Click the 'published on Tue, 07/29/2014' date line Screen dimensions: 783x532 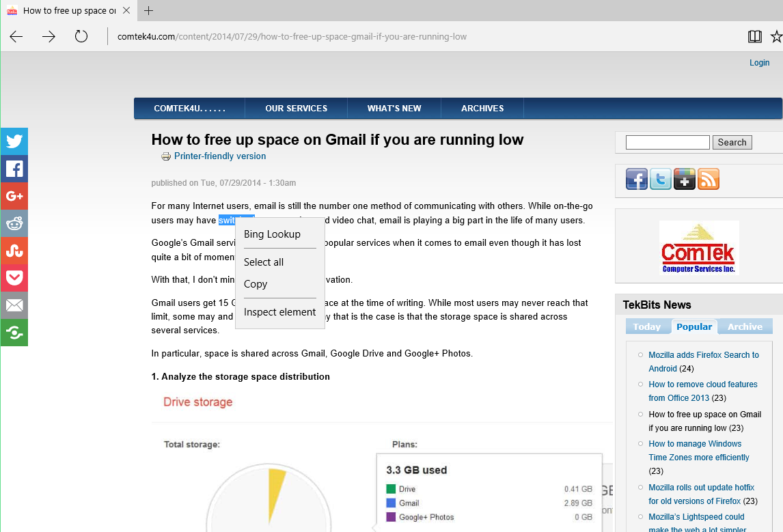click(x=223, y=182)
